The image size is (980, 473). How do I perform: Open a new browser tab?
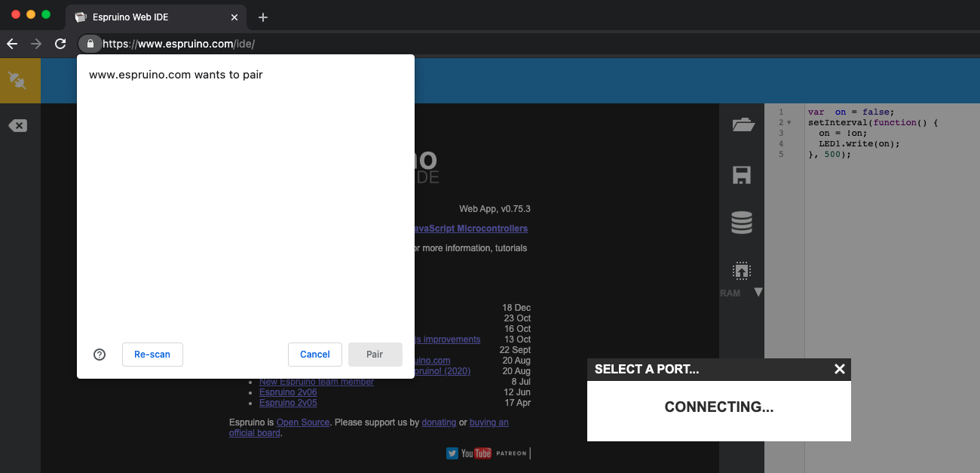click(x=262, y=17)
